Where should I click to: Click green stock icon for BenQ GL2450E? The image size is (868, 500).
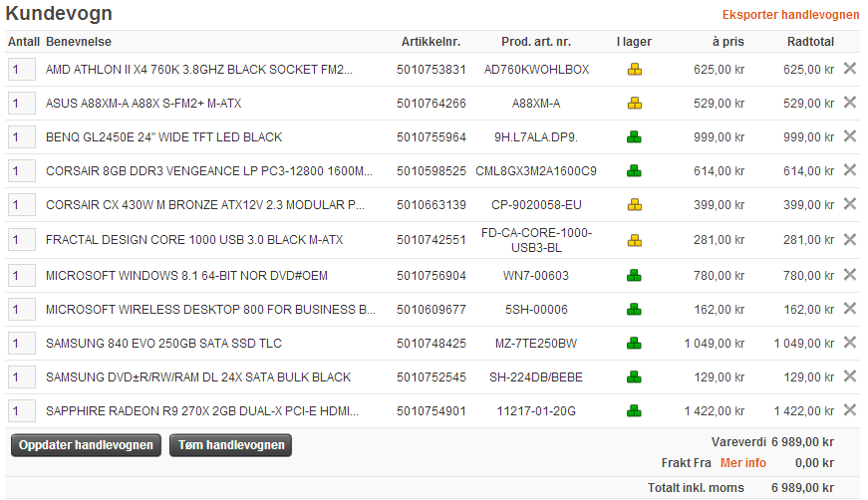(635, 137)
